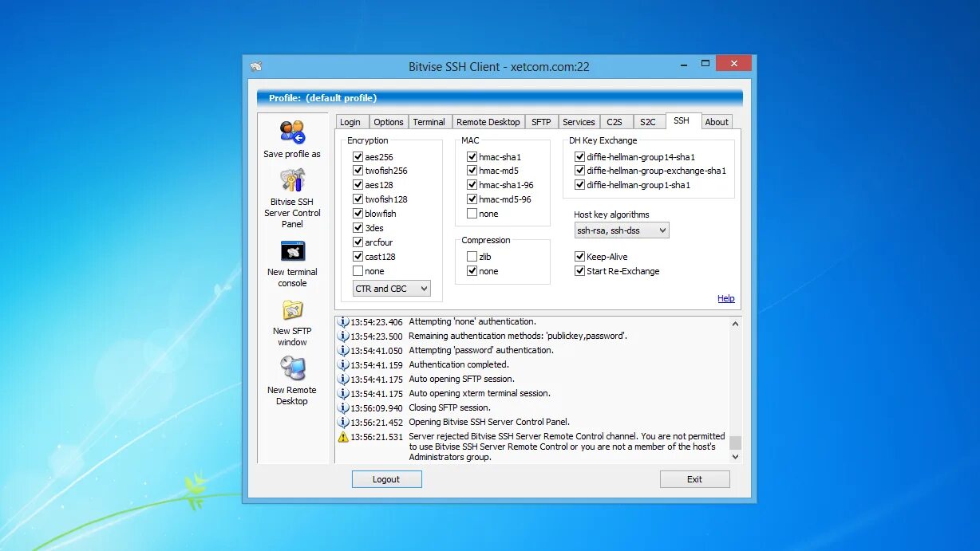Click warning icon for 13:56:21.531 log entry

[343, 437]
